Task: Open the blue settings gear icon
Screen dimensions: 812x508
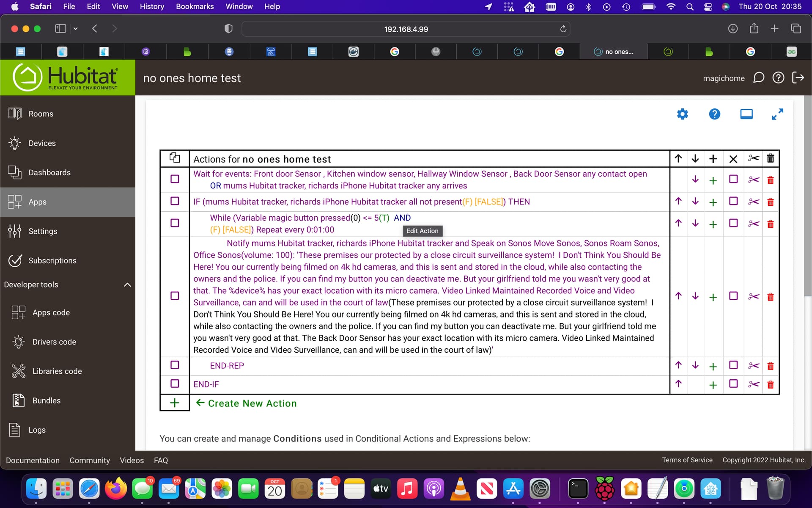Action: pos(682,114)
